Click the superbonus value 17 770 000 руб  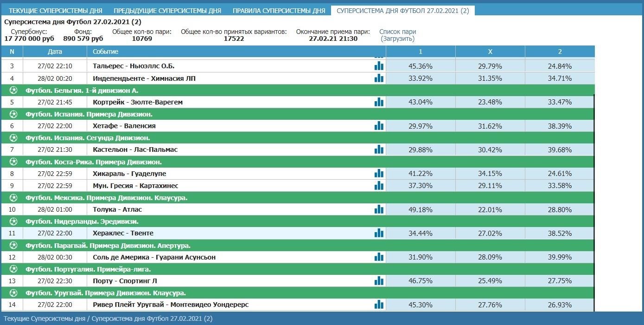29,39
